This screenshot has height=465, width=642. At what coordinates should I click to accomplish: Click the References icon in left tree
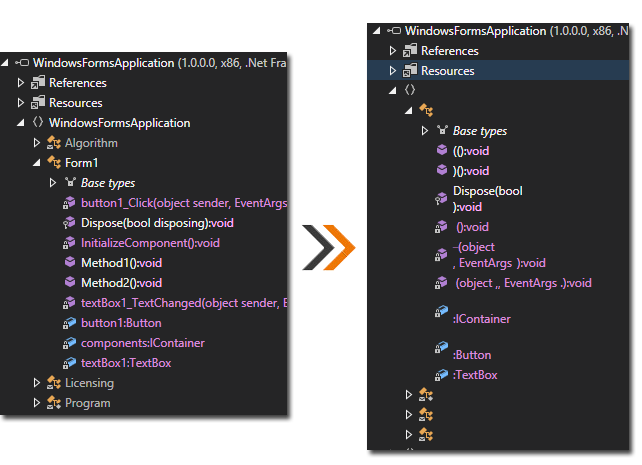coord(38,82)
